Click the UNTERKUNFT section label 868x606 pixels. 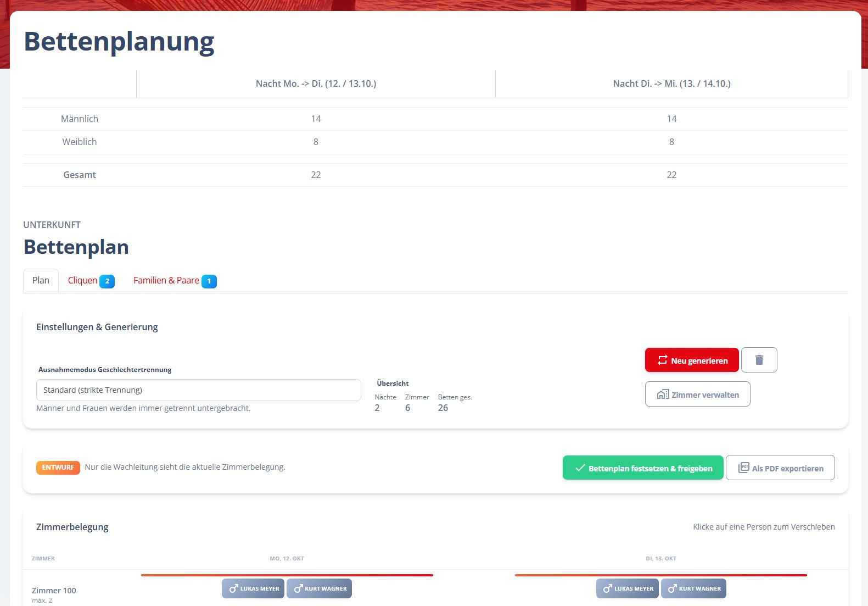click(x=52, y=225)
